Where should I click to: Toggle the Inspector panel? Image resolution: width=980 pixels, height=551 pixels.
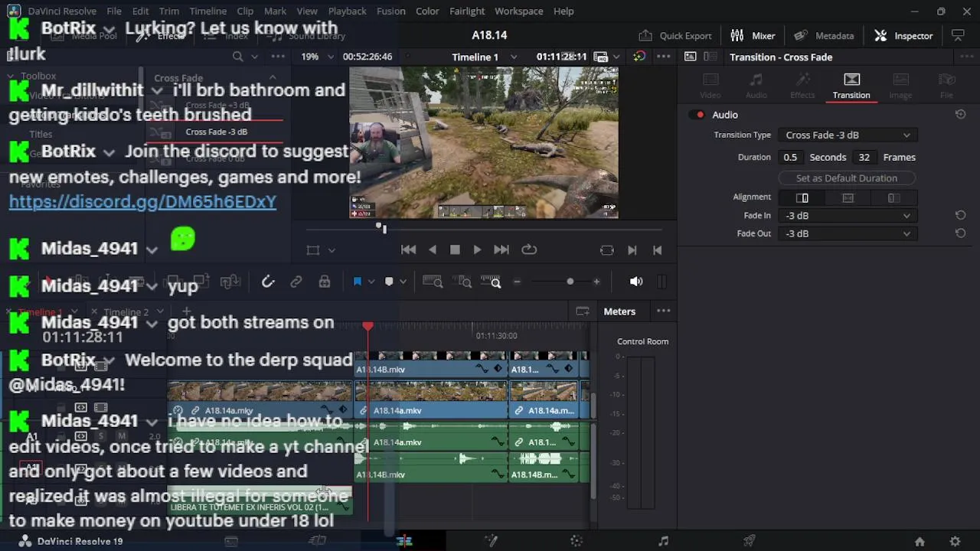[904, 35]
